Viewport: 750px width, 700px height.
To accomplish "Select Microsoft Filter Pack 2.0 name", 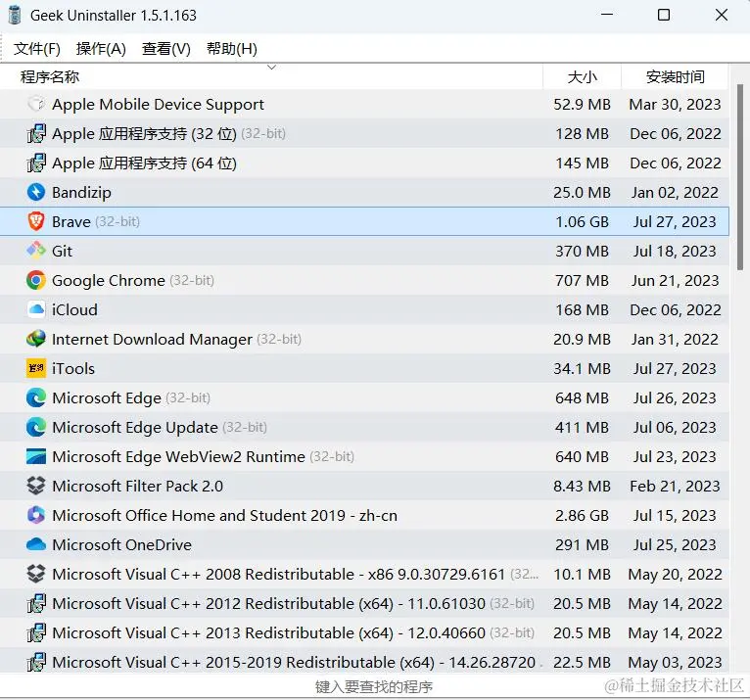I will point(138,486).
